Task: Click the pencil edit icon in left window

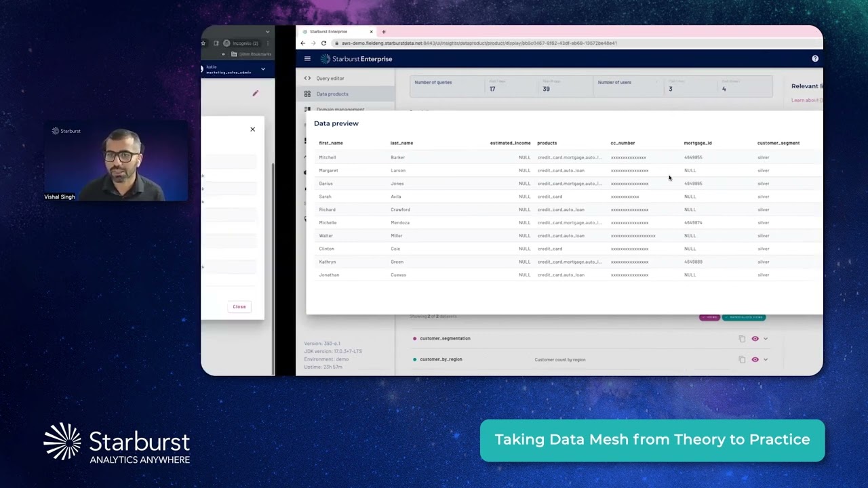Action: tap(256, 94)
